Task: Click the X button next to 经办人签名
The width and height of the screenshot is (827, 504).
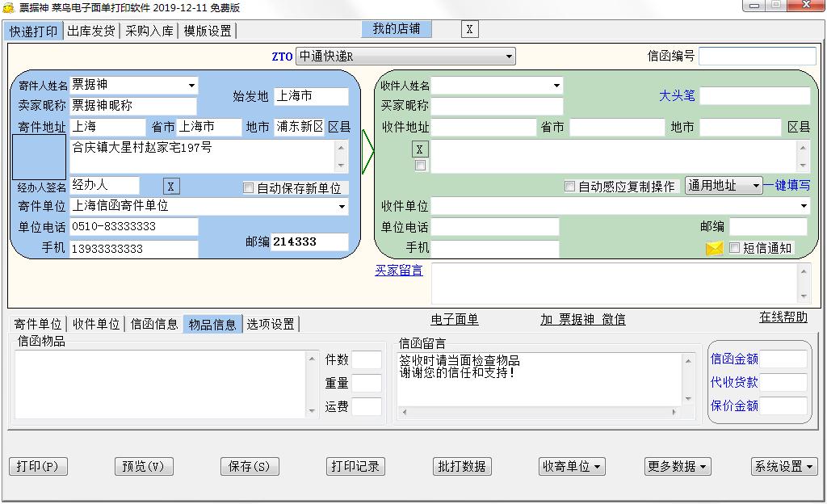Action: [x=170, y=187]
